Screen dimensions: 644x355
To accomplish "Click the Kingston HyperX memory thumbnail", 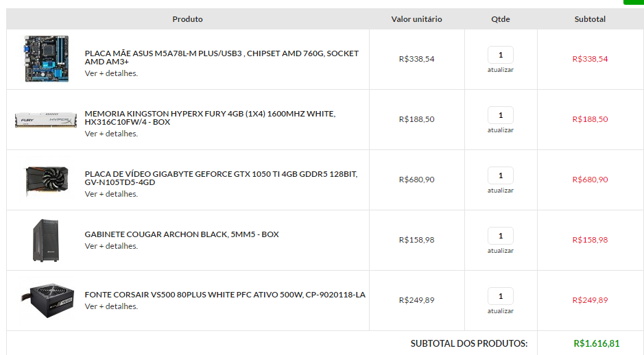I will [46, 119].
